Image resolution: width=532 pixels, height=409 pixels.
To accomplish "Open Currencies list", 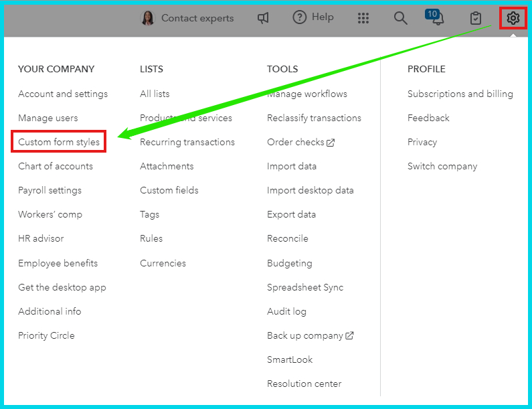I will tap(163, 263).
